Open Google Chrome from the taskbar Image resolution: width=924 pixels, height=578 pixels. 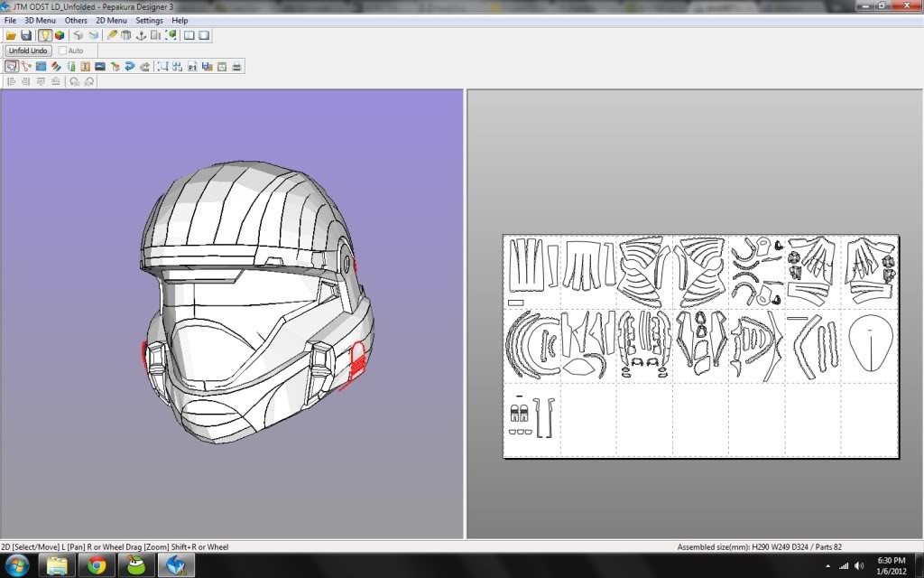pos(97,565)
